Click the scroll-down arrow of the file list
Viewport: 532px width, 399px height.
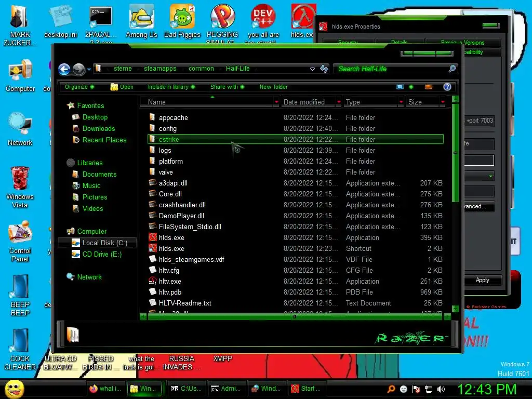pyautogui.click(x=455, y=309)
